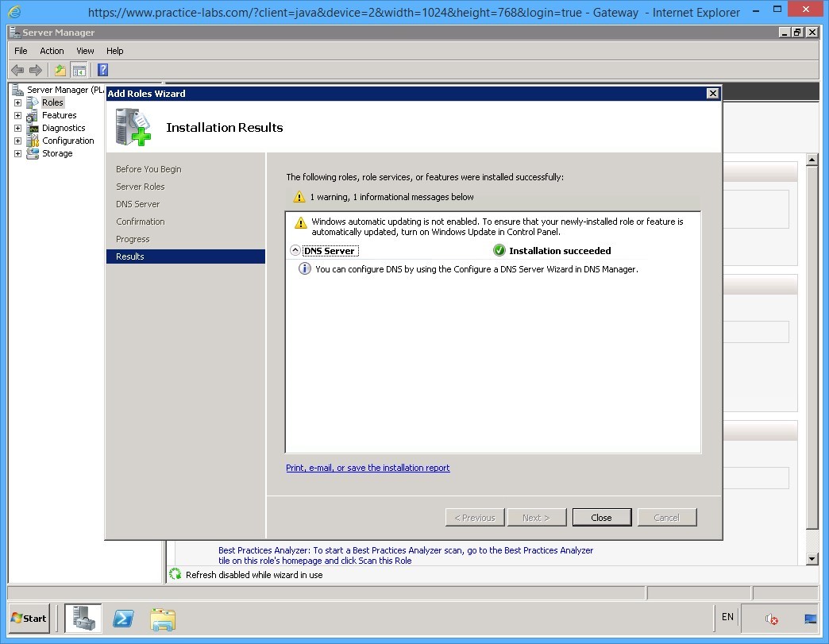Click the Print, e-mail, or save report link
The width and height of the screenshot is (829, 644).
[368, 468]
